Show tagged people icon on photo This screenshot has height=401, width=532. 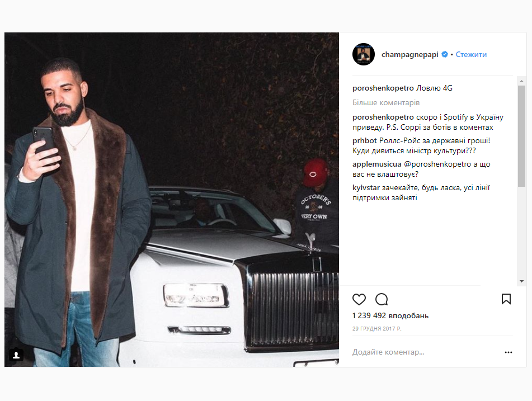click(16, 355)
